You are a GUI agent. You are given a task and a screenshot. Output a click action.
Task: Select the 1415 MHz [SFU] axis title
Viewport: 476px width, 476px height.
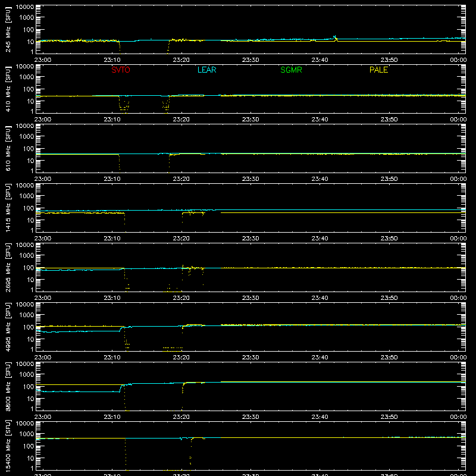tap(8, 208)
